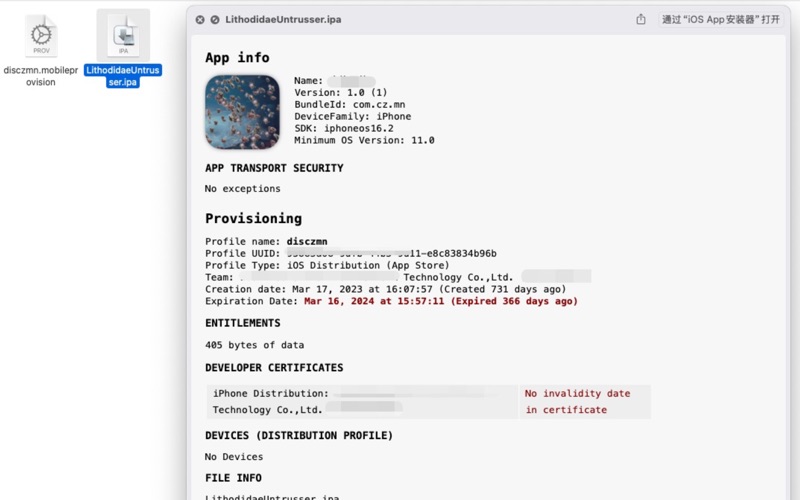Click the DEVELOPER CERTIFICATES heading
The width and height of the screenshot is (800, 500).
[273, 368]
